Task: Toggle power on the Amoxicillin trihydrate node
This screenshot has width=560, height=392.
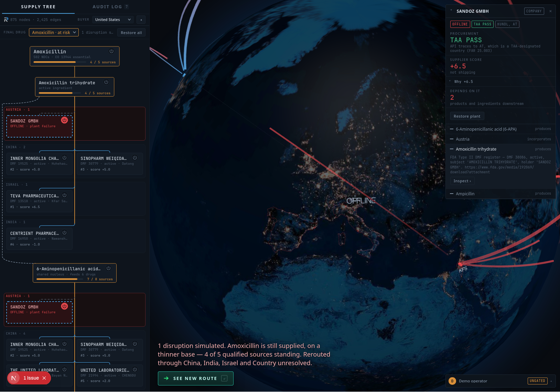Action: [x=106, y=82]
